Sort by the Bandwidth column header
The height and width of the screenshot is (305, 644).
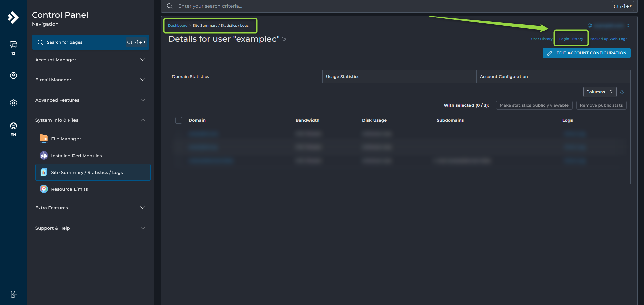point(307,120)
